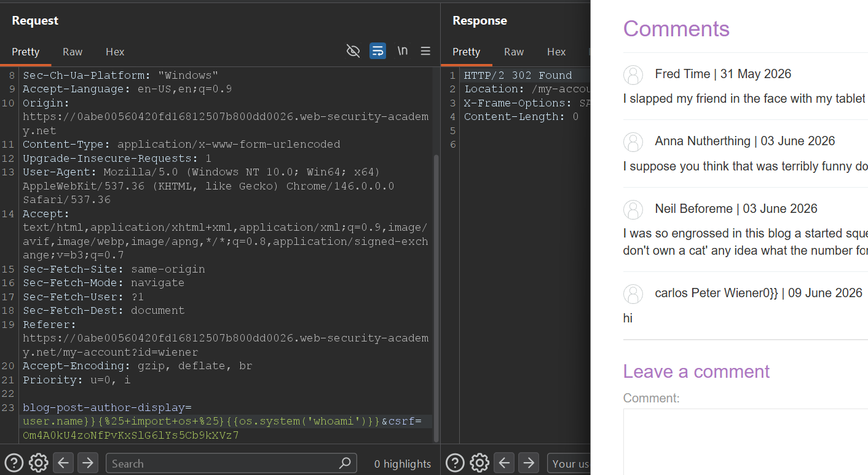868x475 pixels.
Task: Open the Request hamburger options menu
Action: (x=425, y=51)
